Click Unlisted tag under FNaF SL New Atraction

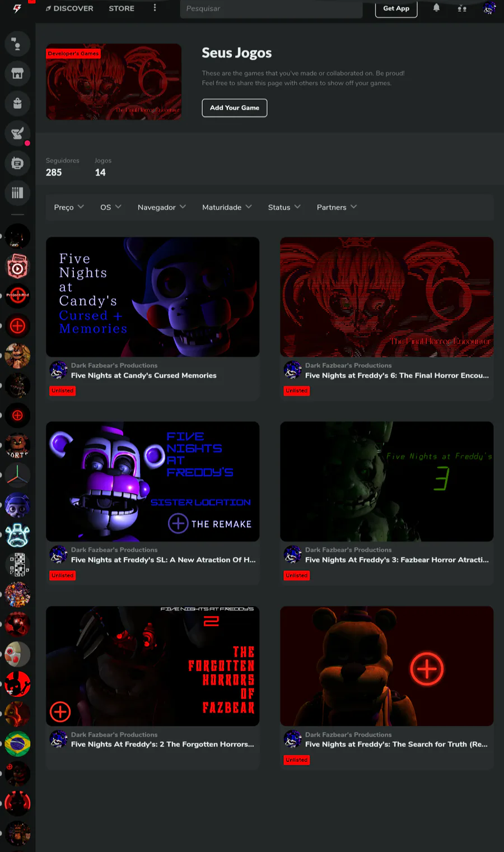click(63, 575)
